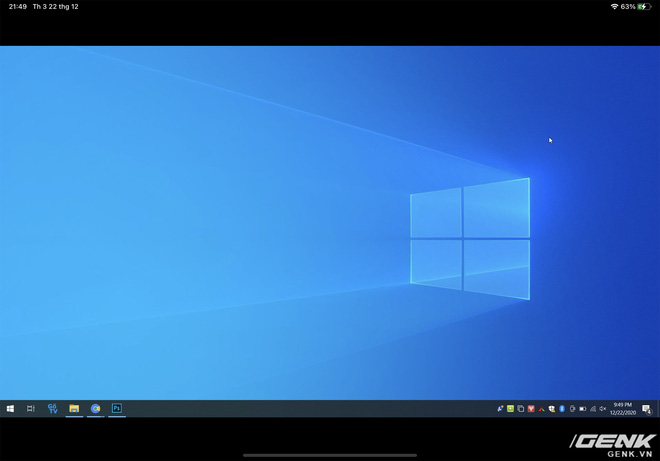
Task: Open the Windows Security shield tray icon
Action: (x=552, y=409)
